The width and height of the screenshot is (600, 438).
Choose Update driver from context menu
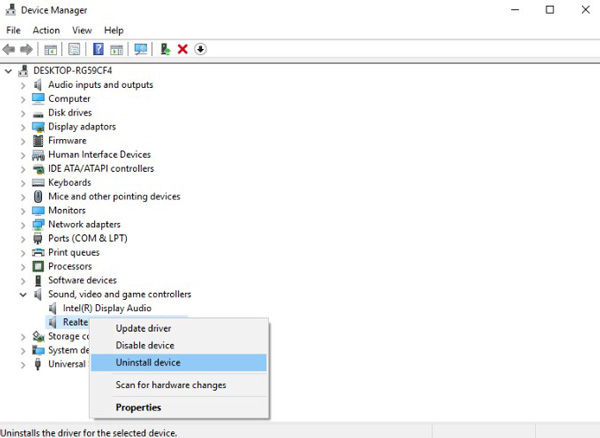click(178, 328)
